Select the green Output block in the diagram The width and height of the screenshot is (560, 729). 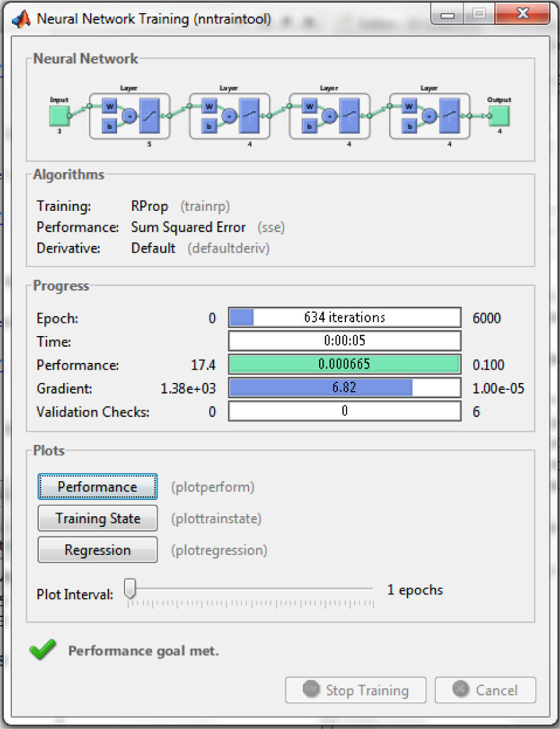click(499, 116)
